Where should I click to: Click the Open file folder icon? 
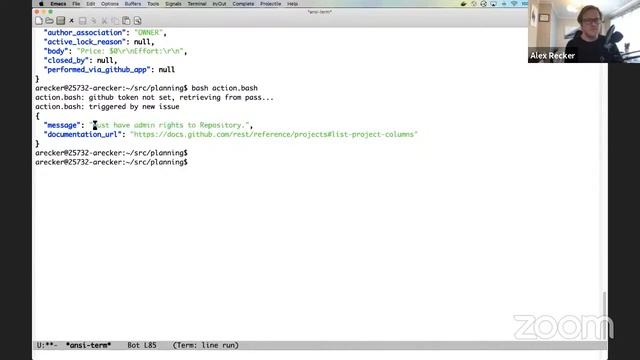click(49, 21)
